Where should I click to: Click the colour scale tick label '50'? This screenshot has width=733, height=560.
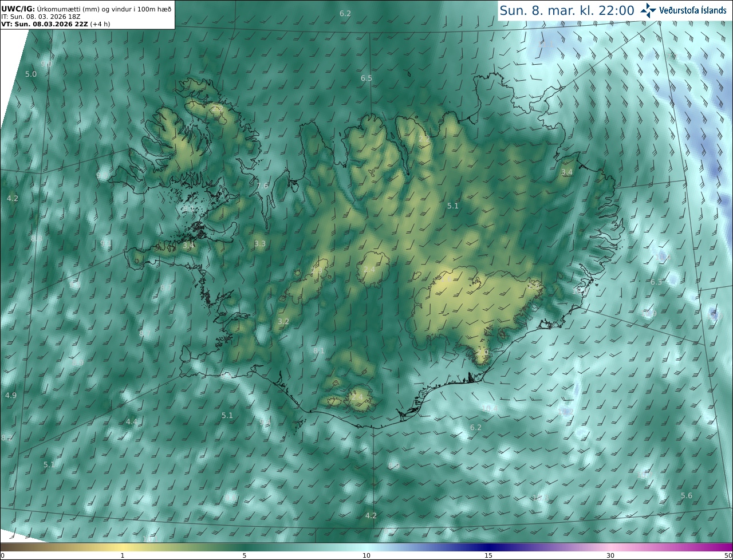[728, 556]
